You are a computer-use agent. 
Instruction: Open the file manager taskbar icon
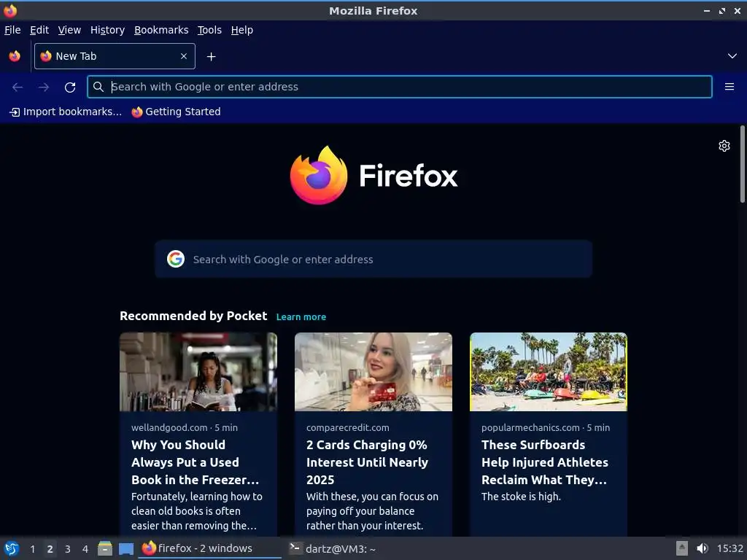coord(105,548)
